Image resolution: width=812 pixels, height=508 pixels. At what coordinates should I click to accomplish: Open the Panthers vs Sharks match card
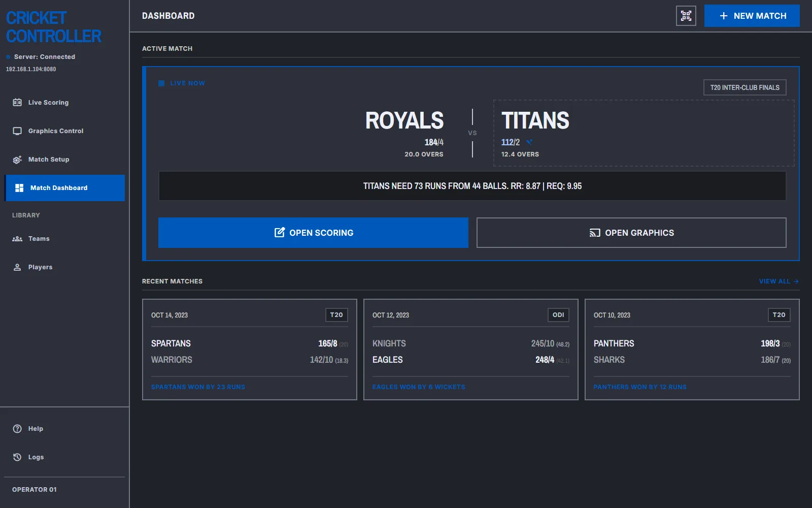click(692, 350)
